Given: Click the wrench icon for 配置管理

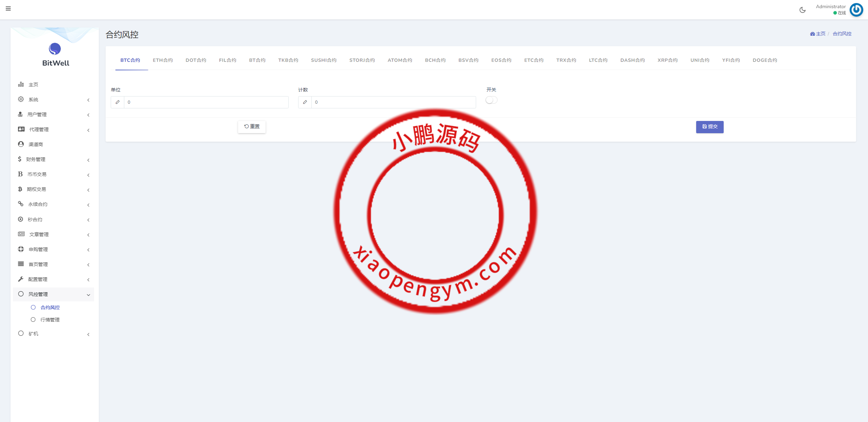Looking at the screenshot, I should point(21,279).
